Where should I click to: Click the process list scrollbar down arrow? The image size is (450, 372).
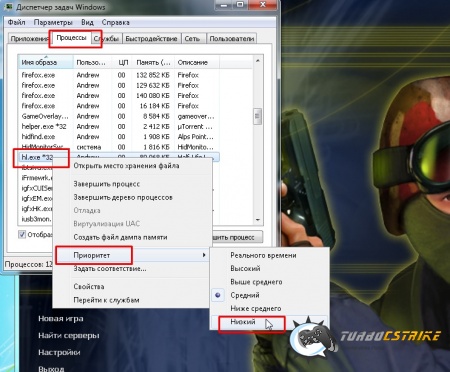[257, 220]
